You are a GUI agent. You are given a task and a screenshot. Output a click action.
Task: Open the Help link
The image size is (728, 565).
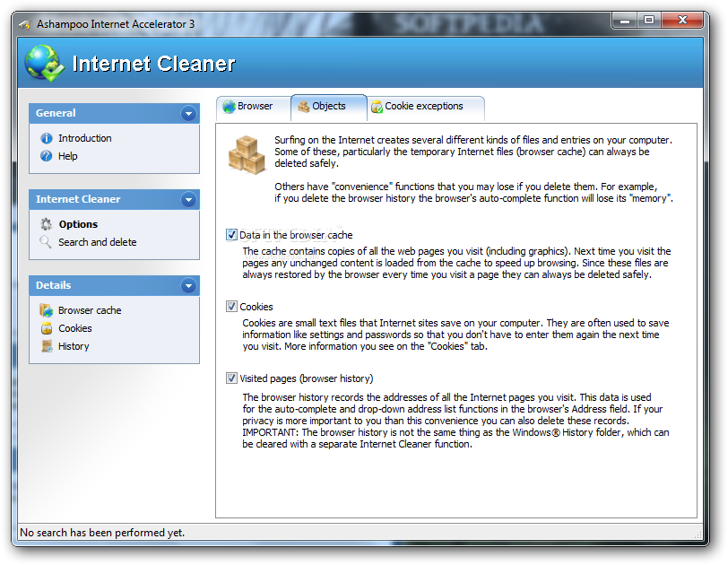[x=68, y=156]
